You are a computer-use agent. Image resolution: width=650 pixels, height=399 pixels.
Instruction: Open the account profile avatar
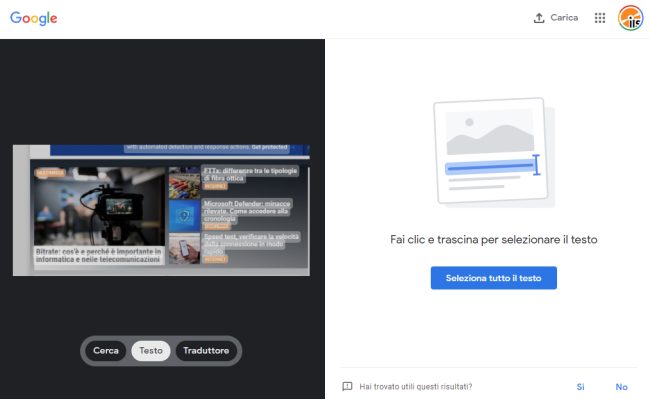pyautogui.click(x=630, y=18)
